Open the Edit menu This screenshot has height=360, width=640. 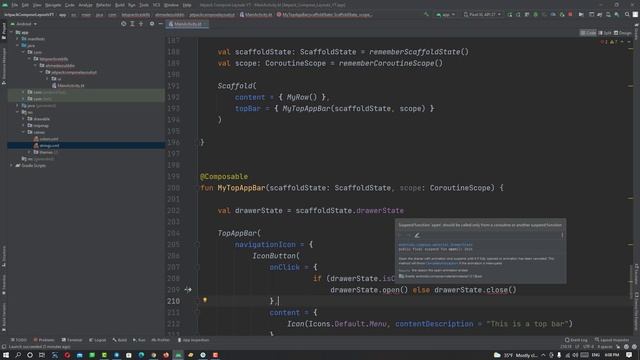(25, 5)
